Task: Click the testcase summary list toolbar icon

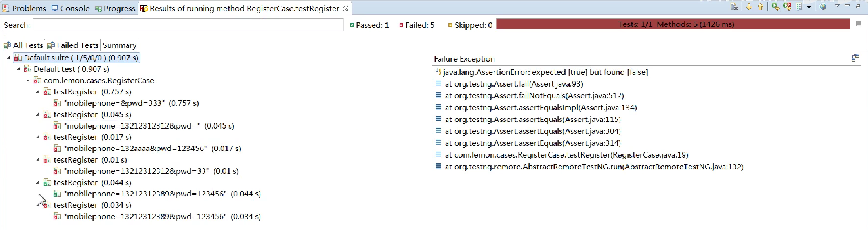Action: pyautogui.click(x=799, y=7)
